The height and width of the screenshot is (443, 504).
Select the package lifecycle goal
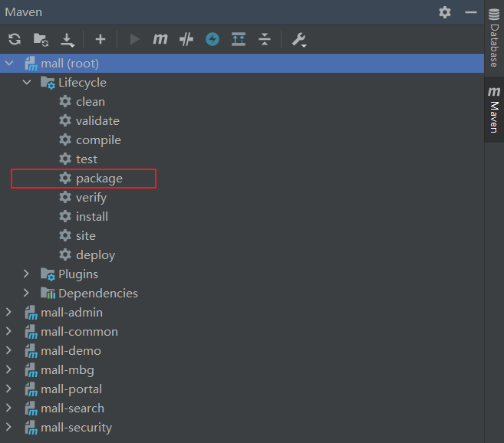[x=99, y=179]
